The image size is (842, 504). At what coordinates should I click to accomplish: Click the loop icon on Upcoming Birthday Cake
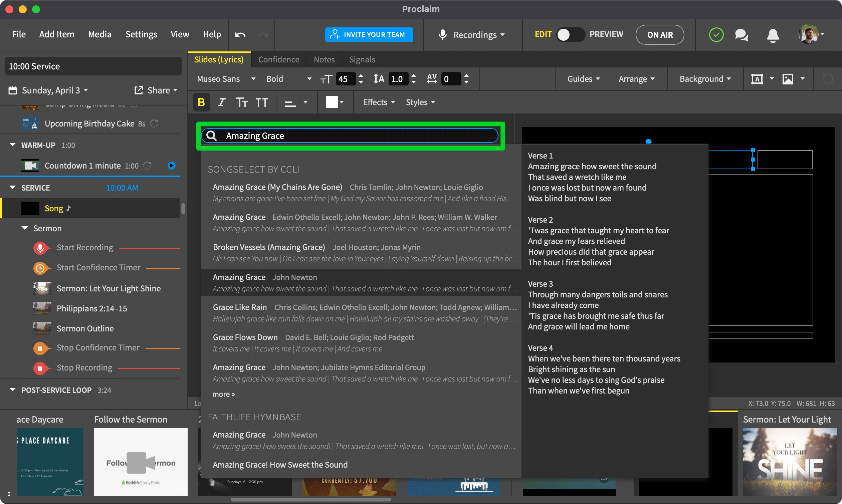[x=154, y=123]
